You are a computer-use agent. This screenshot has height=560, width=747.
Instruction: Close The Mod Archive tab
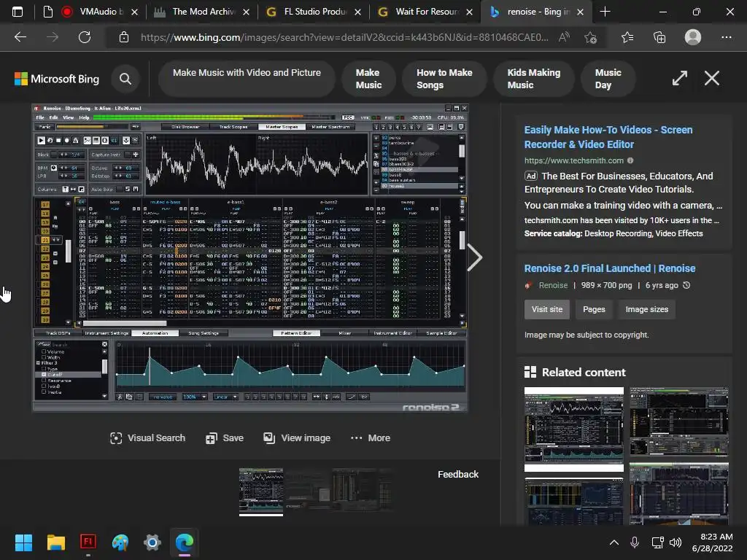[x=246, y=12]
